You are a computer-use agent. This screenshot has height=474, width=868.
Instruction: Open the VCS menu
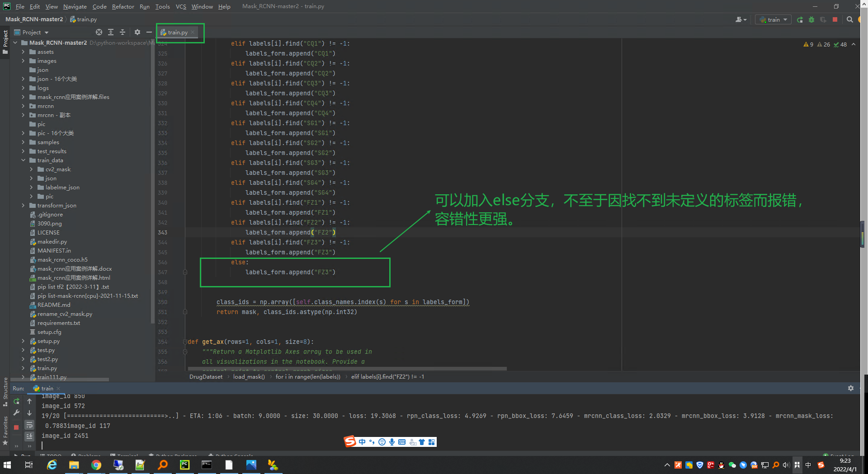point(180,6)
